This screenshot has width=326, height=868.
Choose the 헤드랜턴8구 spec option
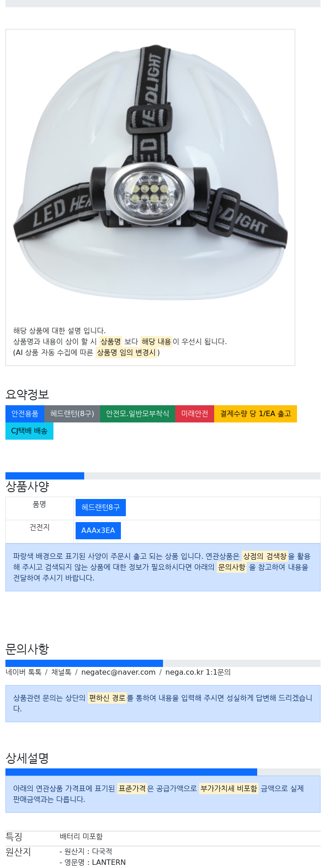(101, 508)
